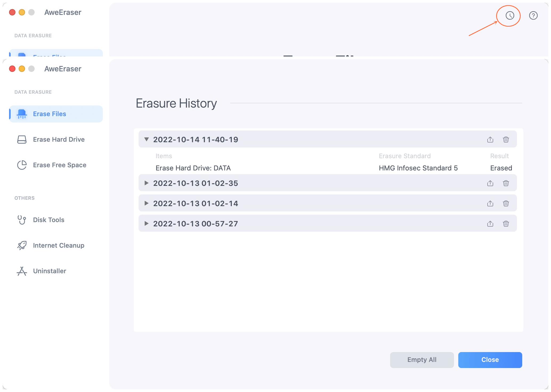
Task: Select the Erase Free Space pie icon
Action: [x=22, y=165]
